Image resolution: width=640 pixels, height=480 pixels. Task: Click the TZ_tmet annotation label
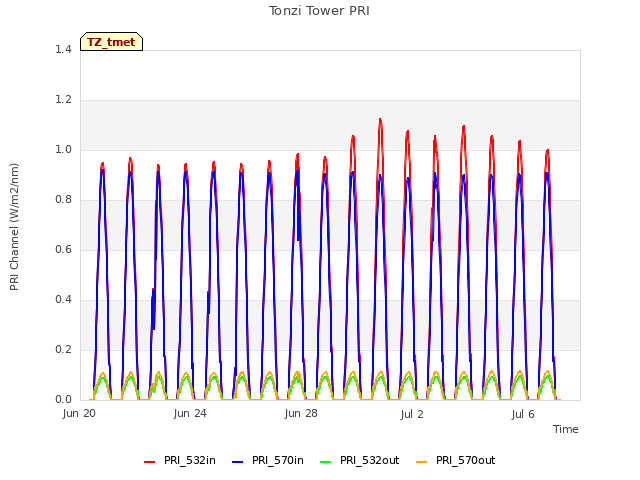click(111, 42)
